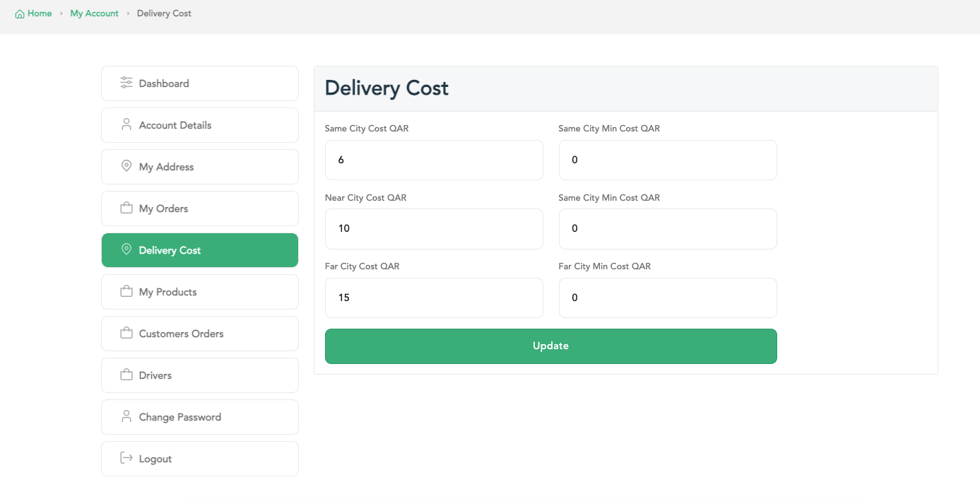Edit the Far City Cost QAR field
980x499 pixels.
tap(434, 298)
